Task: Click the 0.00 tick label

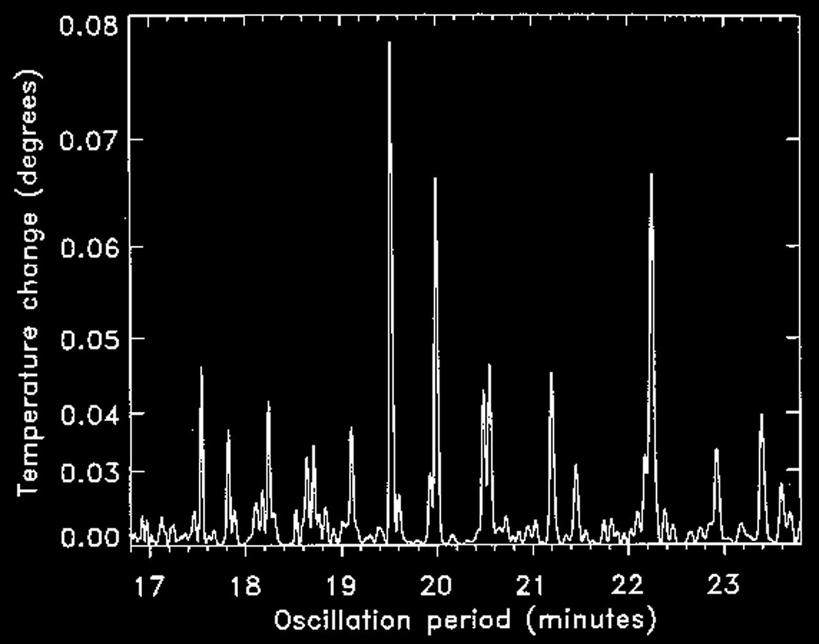Action: (x=91, y=537)
